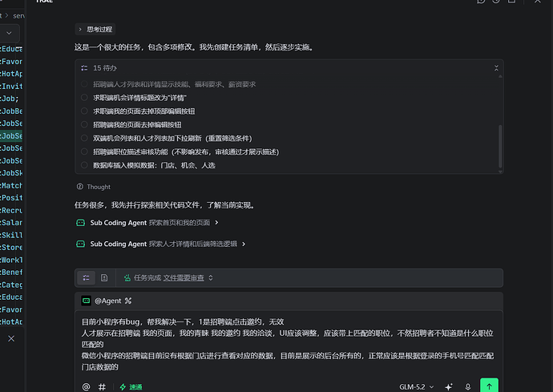Click the tools icon next to @Agent

tap(128, 301)
